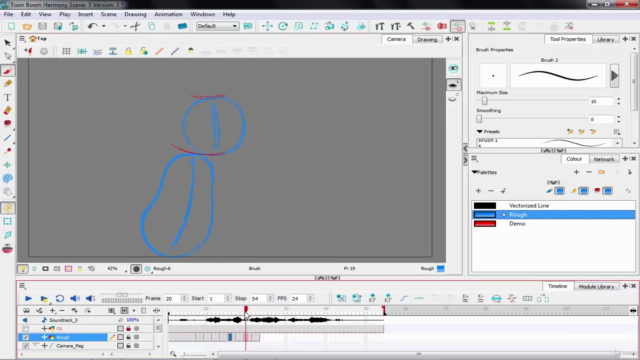This screenshot has height=360, width=640.
Task: Select the Pencil tool
Action: tap(8, 83)
